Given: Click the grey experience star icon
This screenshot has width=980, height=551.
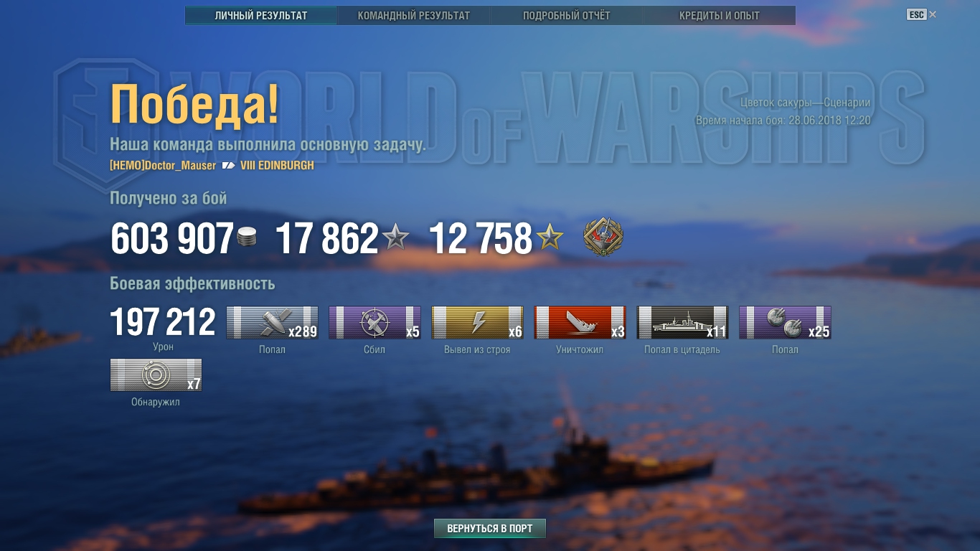Looking at the screenshot, I should click(395, 237).
